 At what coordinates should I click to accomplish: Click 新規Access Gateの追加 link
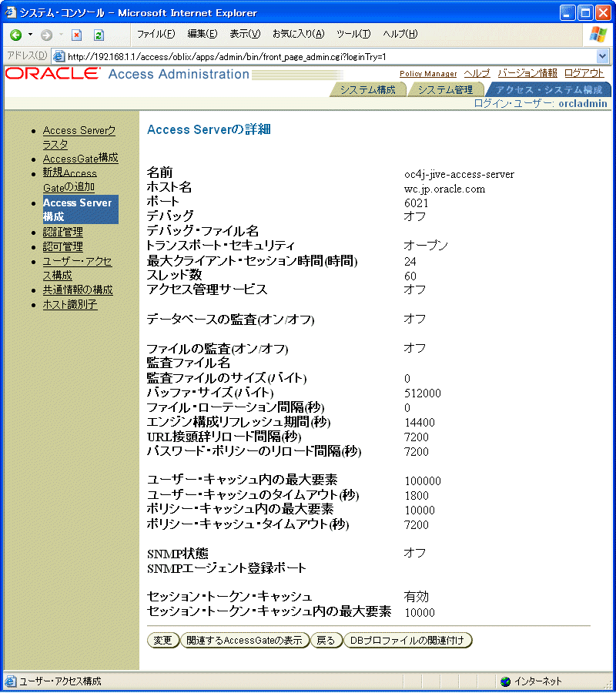[x=70, y=180]
